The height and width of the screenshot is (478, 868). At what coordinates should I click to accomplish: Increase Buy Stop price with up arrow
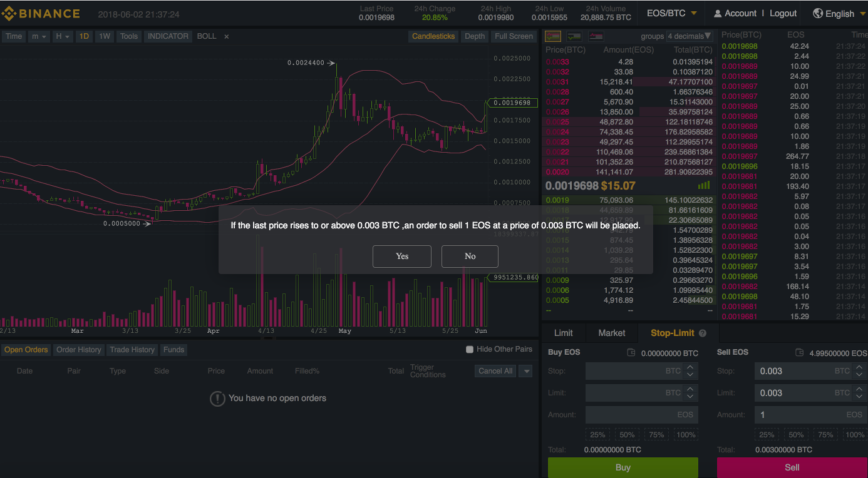690,368
